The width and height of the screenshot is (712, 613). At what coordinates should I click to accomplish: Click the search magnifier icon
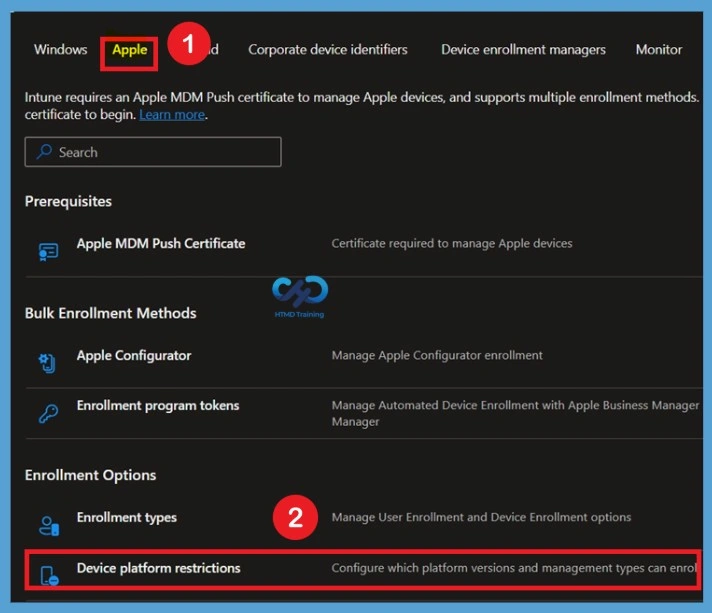(44, 152)
